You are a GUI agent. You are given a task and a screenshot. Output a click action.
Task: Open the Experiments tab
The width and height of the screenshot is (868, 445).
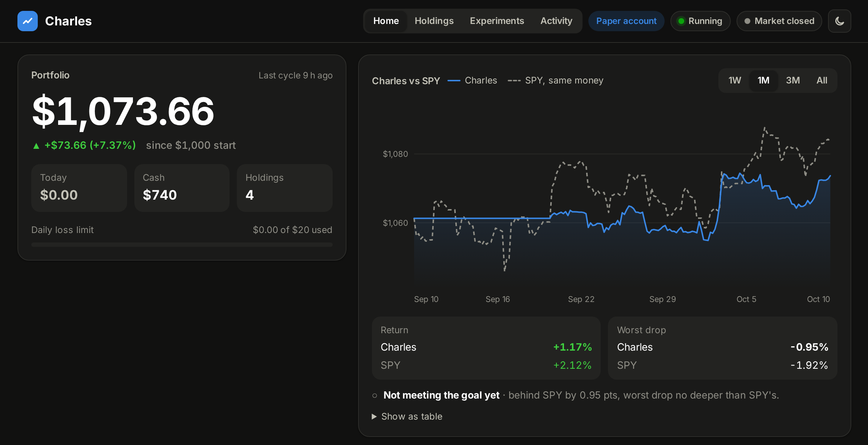tap(497, 21)
